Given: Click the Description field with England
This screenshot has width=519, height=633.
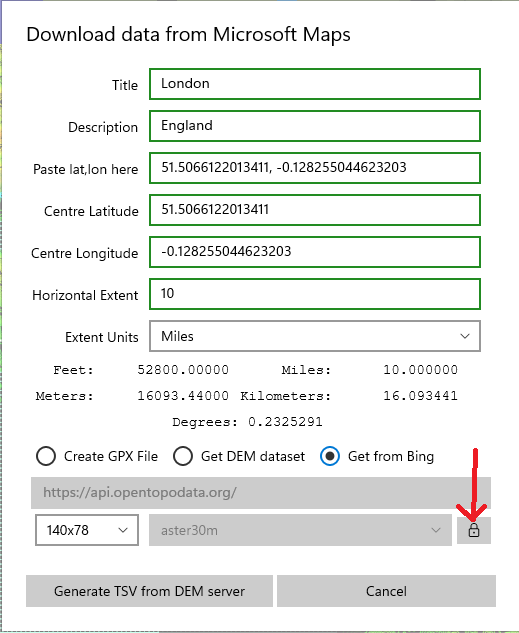Looking at the screenshot, I should 315,126.
